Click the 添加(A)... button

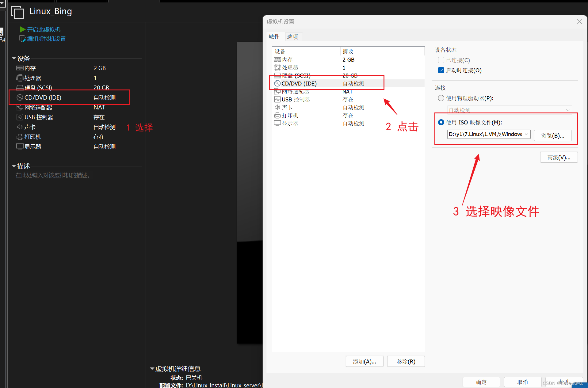coord(364,361)
